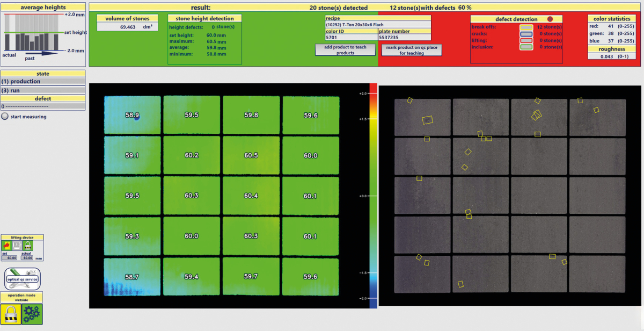The height and width of the screenshot is (331, 644).
Task: Click the large yellow padlock operation mode icon
Action: tap(11, 314)
